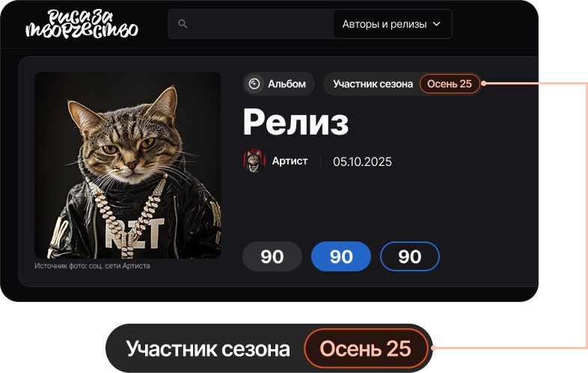Select the blue-outlined 90 rating pill
Image resolution: width=588 pixels, height=373 pixels.
[x=410, y=256]
